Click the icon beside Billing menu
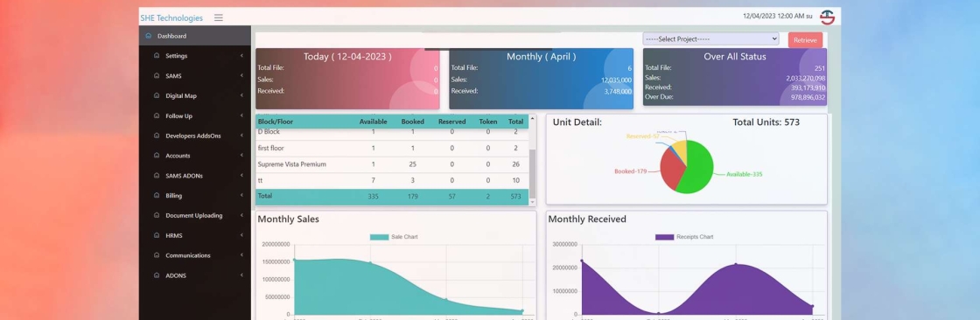This screenshot has height=320, width=980. pos(157,196)
